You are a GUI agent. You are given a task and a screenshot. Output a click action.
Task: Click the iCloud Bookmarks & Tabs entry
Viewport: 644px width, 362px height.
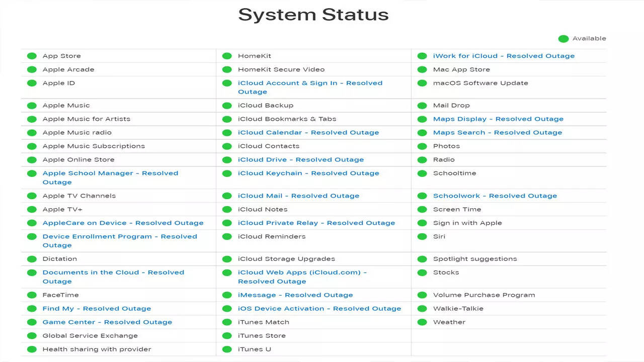287,119
